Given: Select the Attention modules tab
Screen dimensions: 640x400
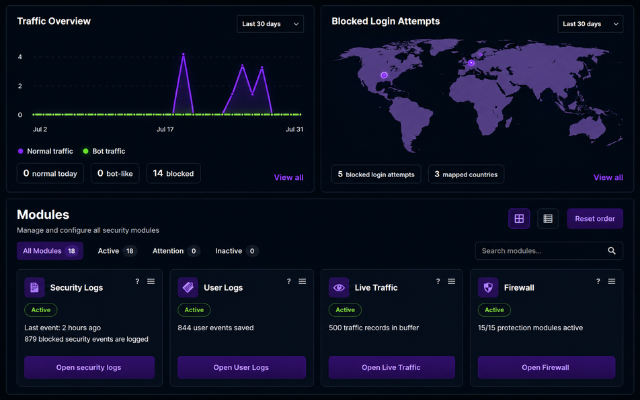Looking at the screenshot, I should pos(176,251).
